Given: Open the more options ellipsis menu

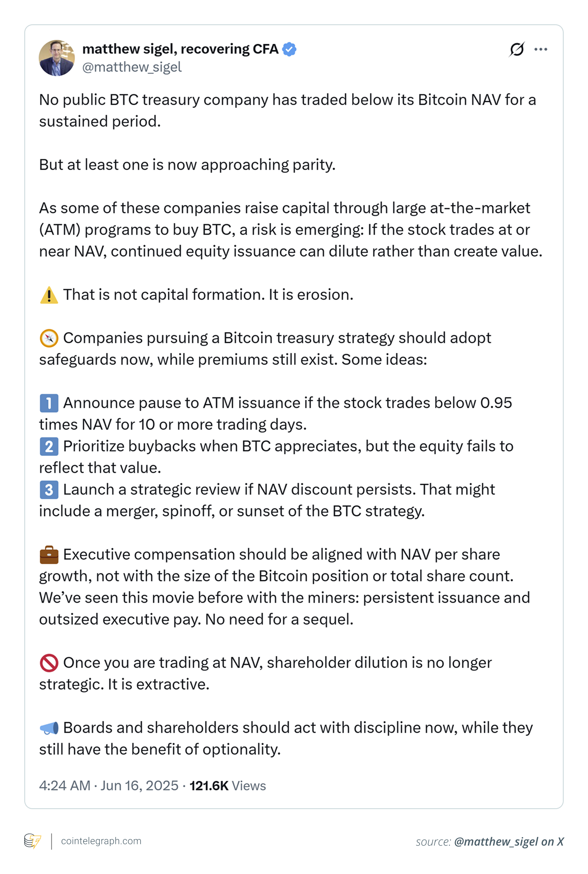Looking at the screenshot, I should click(541, 49).
